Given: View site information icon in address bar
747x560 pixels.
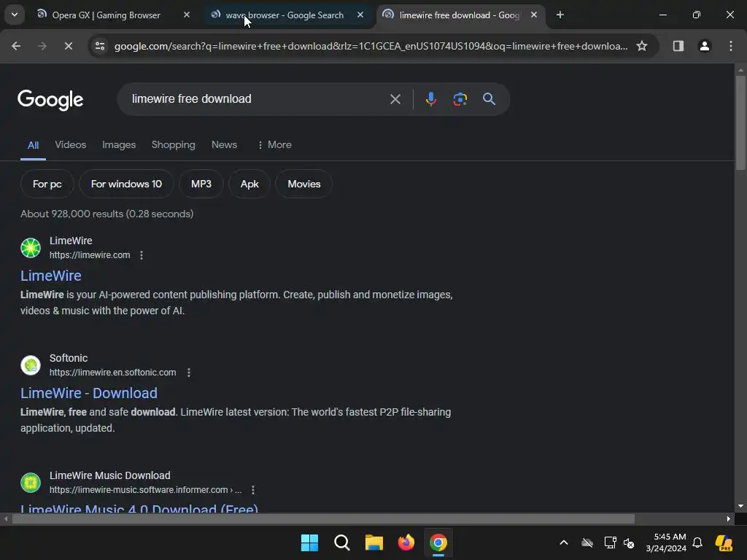Looking at the screenshot, I should point(100,46).
